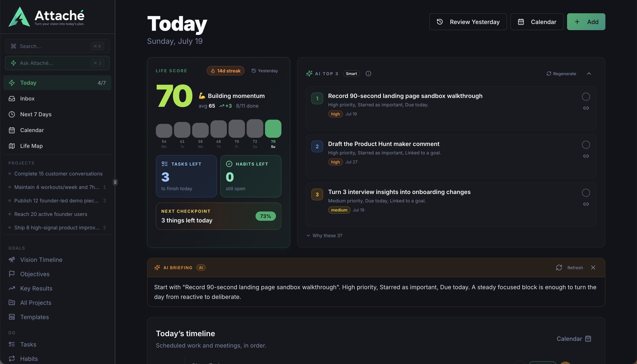Click the Attaché logo icon

pyautogui.click(x=19, y=17)
